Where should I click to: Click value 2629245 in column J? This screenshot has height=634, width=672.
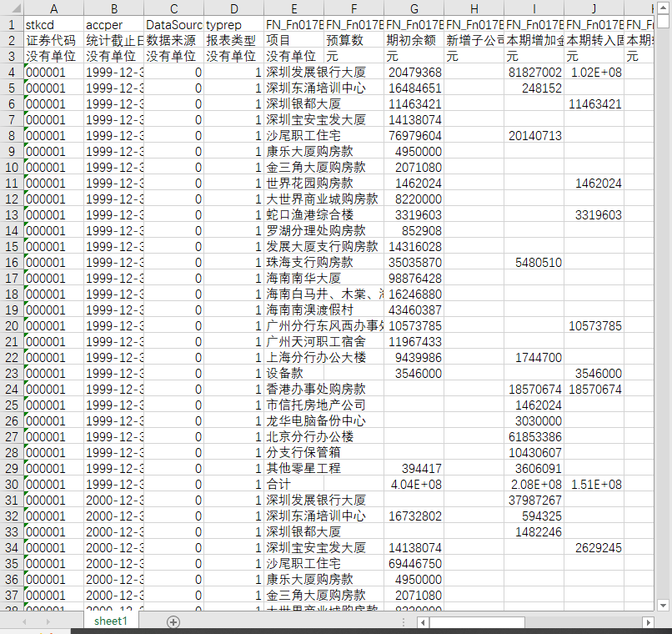pos(594,548)
